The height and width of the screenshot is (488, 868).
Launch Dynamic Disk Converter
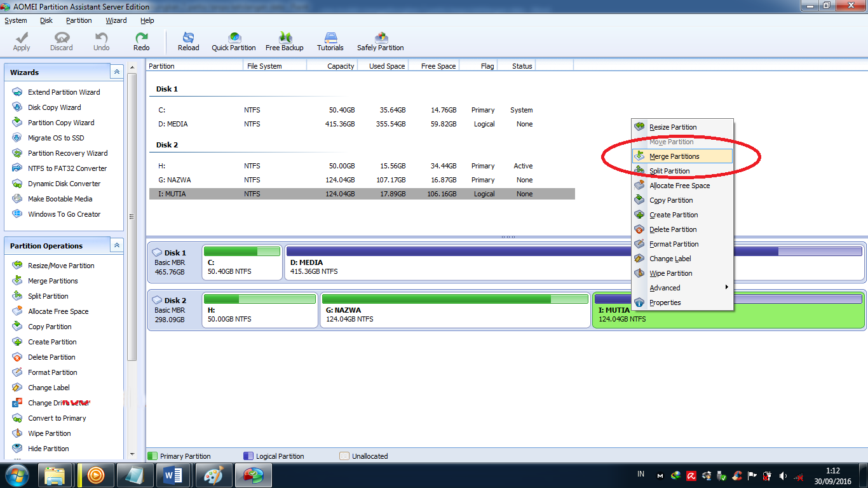click(64, 184)
